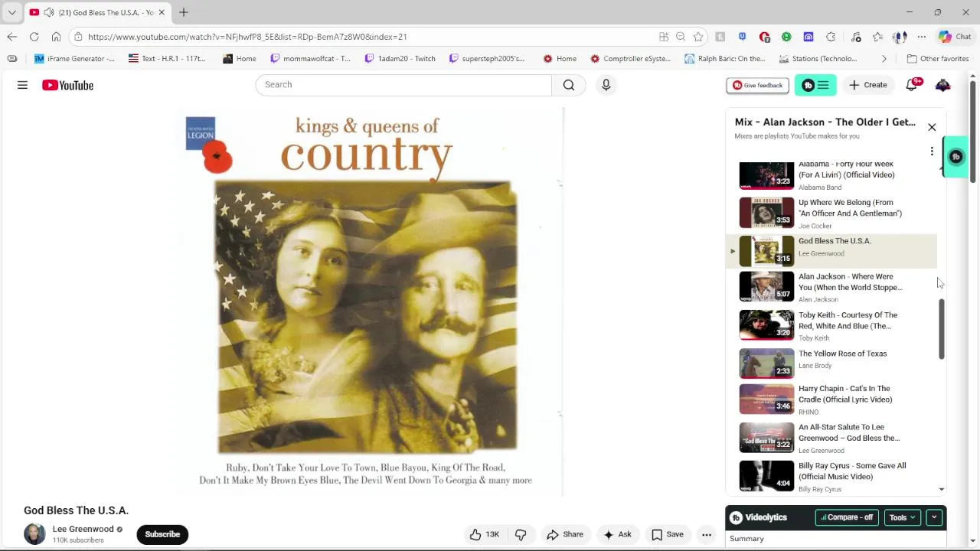This screenshot has width=980, height=551.
Task: Collapse the Videolytics panel chevron
Action: tap(934, 518)
